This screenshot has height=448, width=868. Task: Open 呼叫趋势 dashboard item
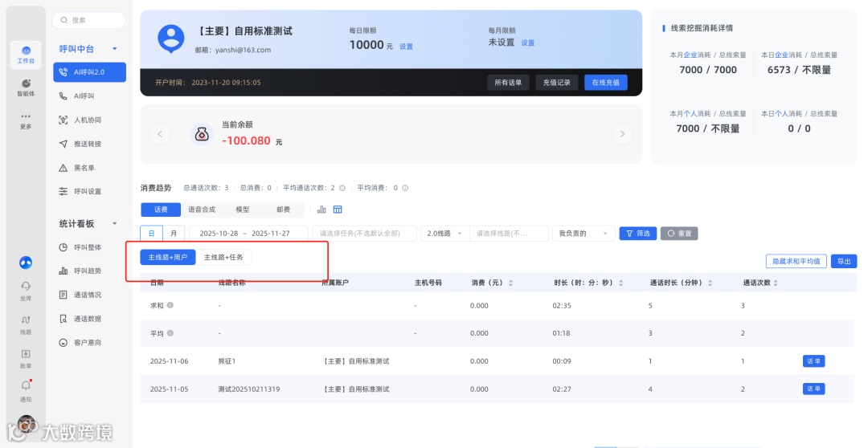click(90, 271)
